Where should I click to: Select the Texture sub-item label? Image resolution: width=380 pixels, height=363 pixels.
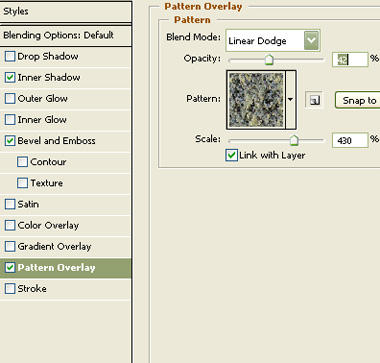click(47, 183)
